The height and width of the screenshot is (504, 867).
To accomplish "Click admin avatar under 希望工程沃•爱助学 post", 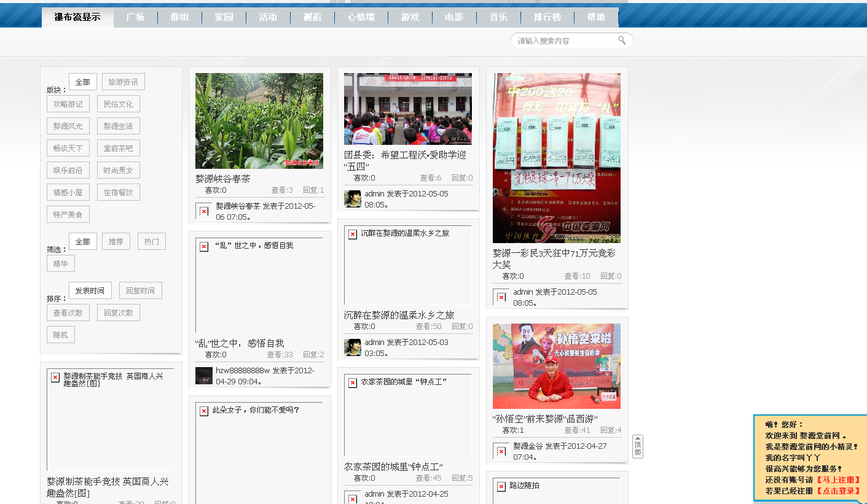I will [353, 199].
